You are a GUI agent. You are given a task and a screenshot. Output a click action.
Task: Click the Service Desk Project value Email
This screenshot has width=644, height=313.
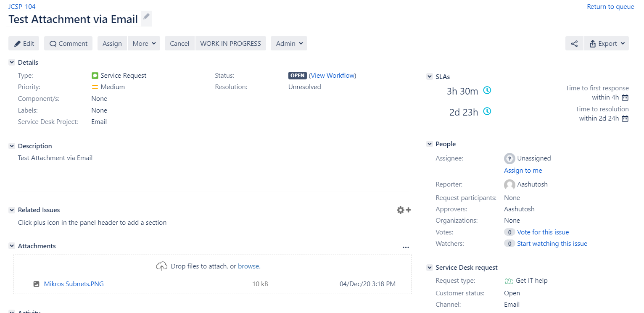point(99,122)
